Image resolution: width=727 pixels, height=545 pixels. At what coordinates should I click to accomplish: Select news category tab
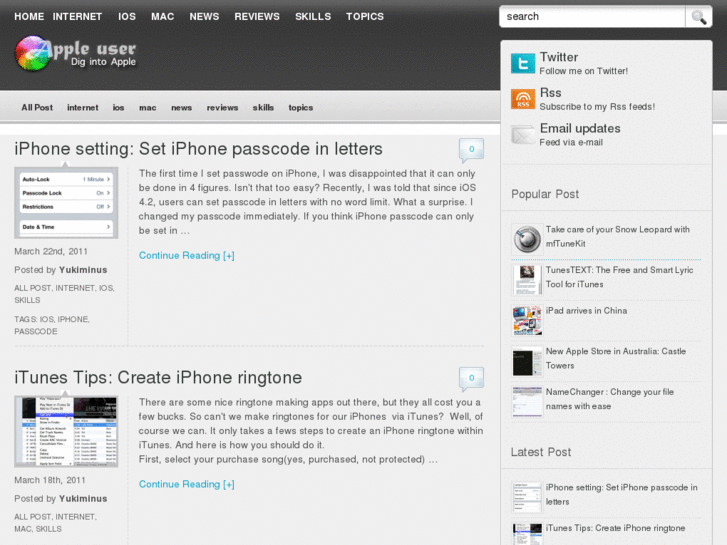point(181,108)
